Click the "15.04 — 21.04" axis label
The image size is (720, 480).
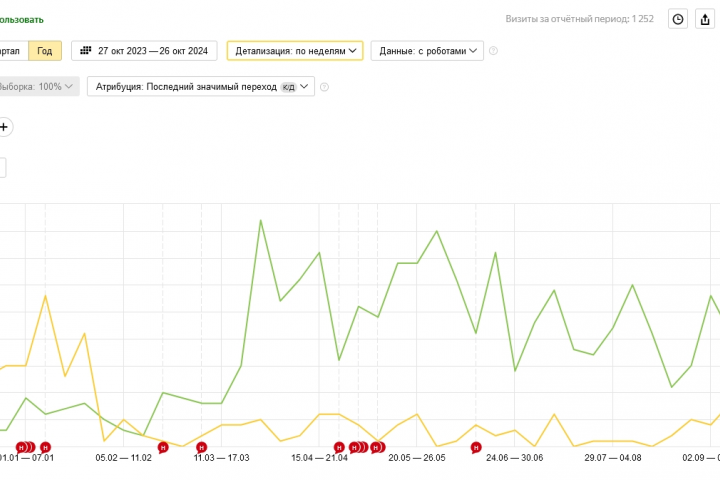(x=319, y=458)
